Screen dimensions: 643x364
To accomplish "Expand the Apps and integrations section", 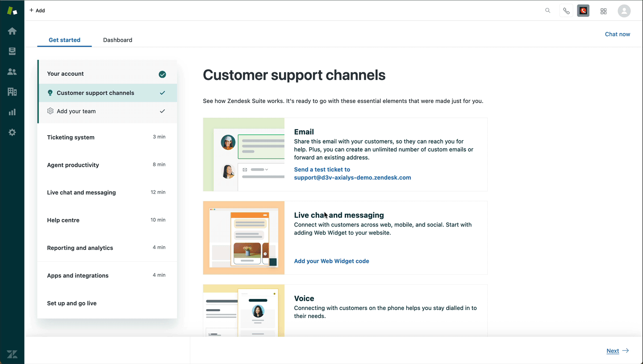I will point(107,276).
